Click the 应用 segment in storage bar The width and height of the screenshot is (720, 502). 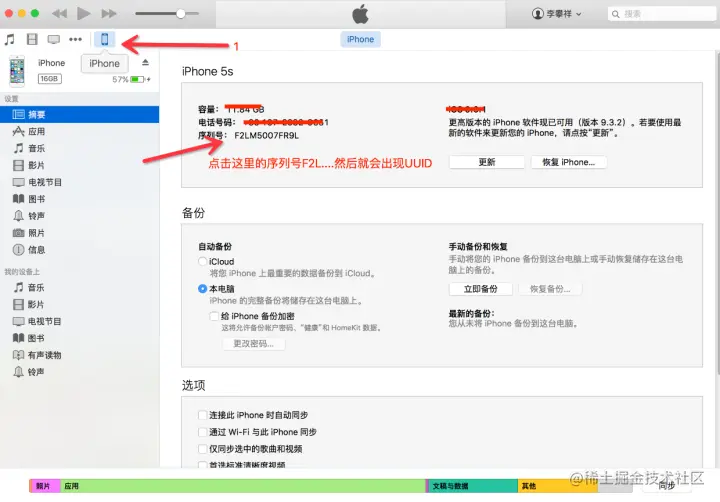(x=243, y=486)
